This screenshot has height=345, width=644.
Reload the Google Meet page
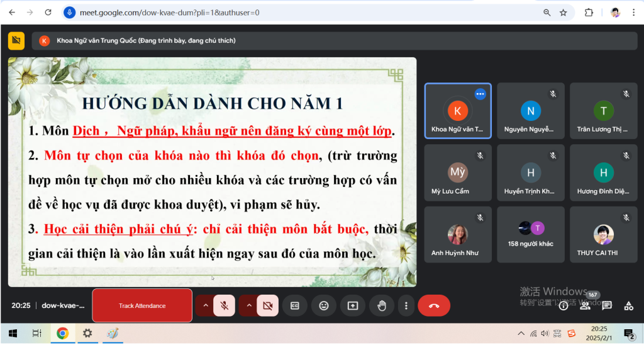pos(48,13)
